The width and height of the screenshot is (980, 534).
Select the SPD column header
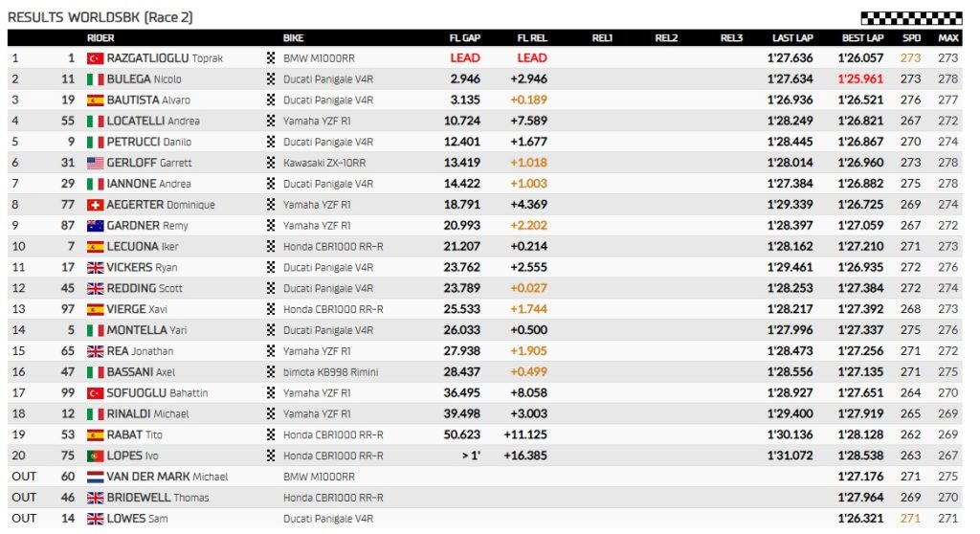tap(912, 38)
